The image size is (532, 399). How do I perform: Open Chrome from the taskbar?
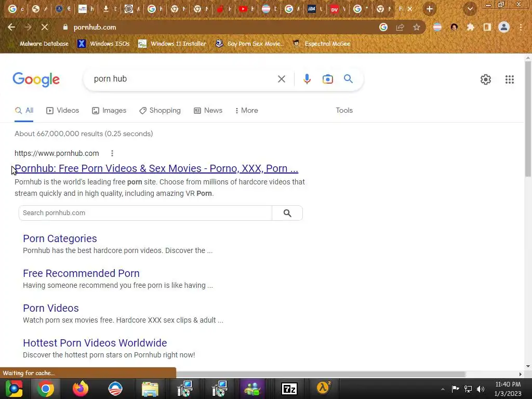click(46, 389)
